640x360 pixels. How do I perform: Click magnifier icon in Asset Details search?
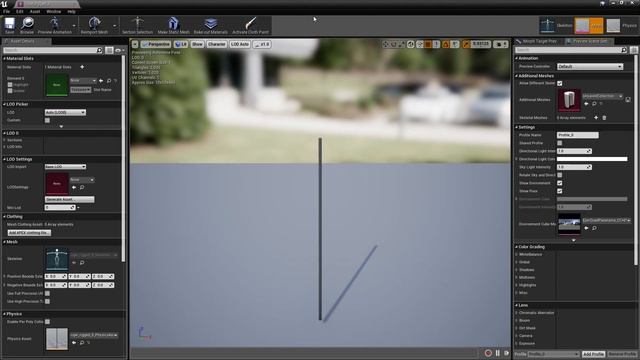[99, 50]
